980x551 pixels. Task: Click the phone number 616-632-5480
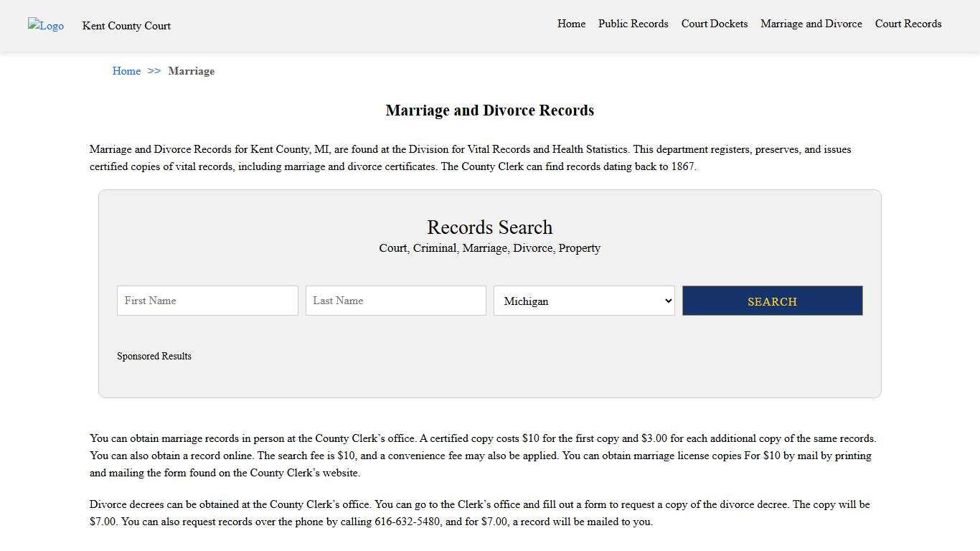pos(407,522)
